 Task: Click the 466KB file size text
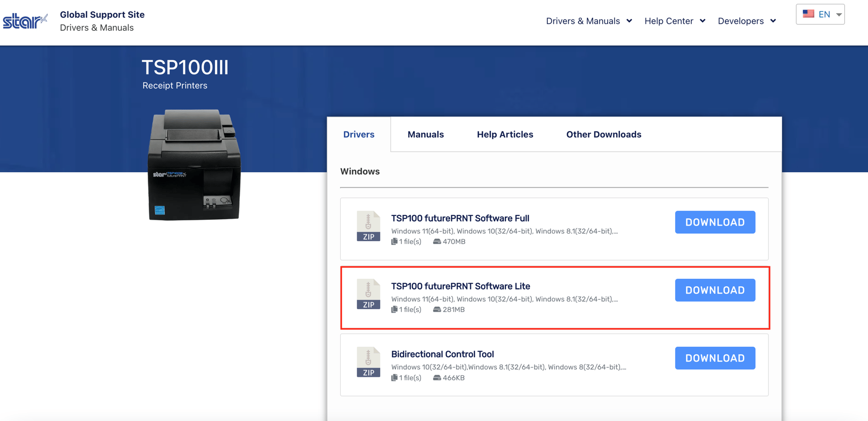454,378
